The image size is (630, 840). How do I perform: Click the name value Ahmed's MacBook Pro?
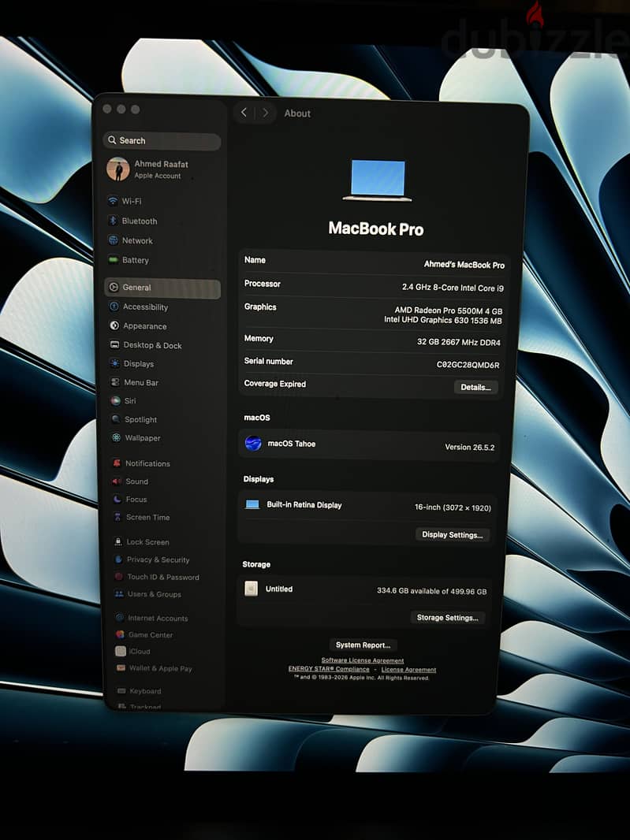[x=464, y=265]
